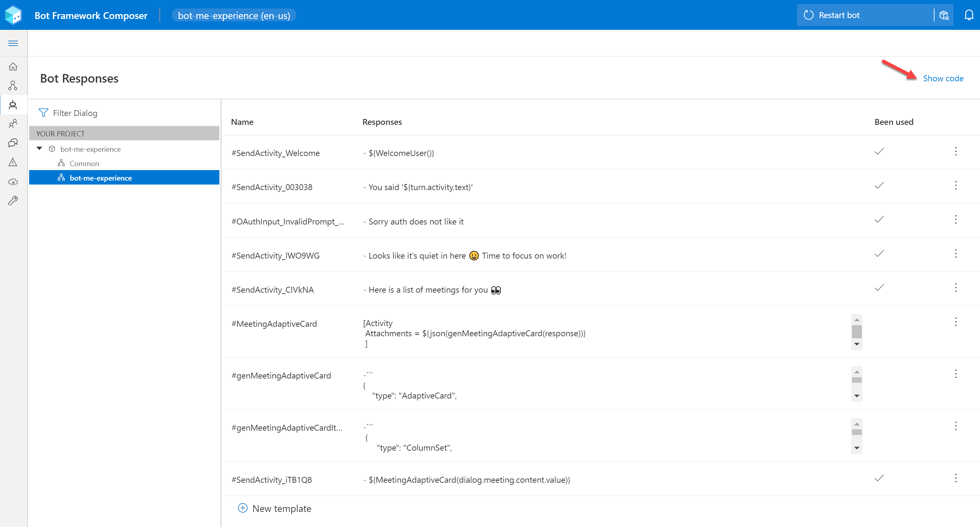Open more options for MeetingAdaptiveCard row
The image size is (980, 527).
956,322
